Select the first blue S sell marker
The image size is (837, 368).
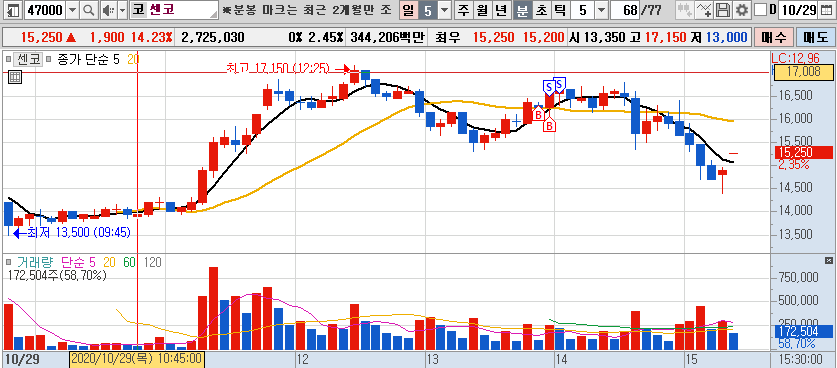548,87
